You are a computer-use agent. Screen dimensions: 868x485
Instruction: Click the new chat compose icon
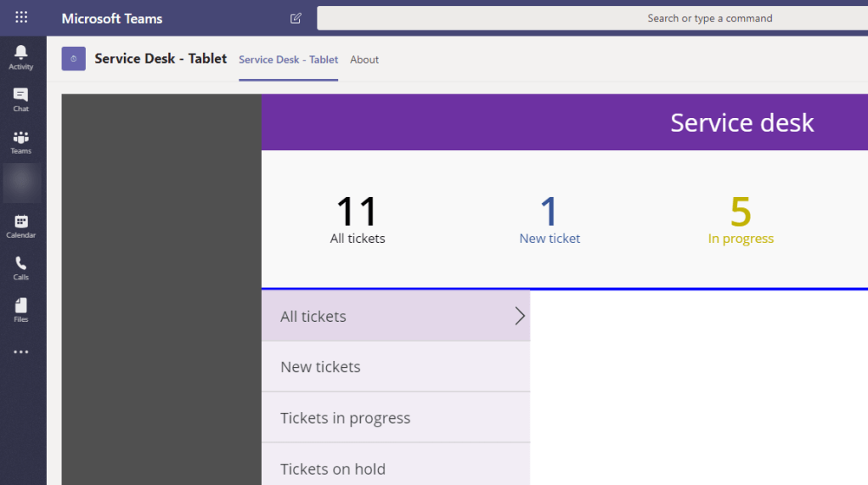296,18
